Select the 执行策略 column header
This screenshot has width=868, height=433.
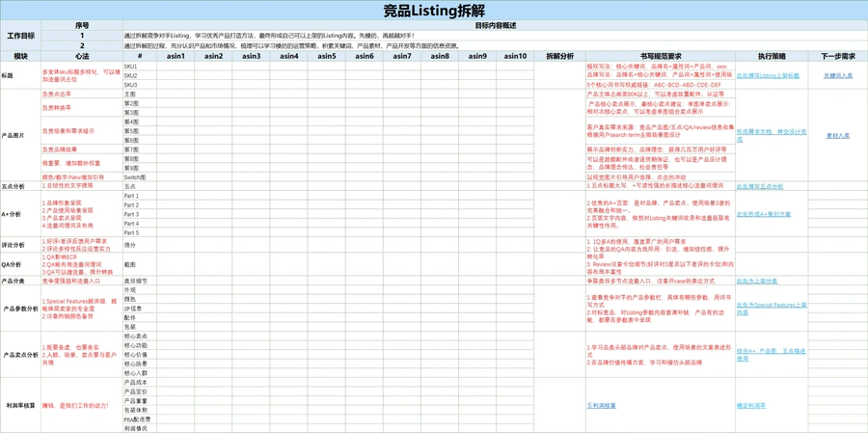[772, 56]
